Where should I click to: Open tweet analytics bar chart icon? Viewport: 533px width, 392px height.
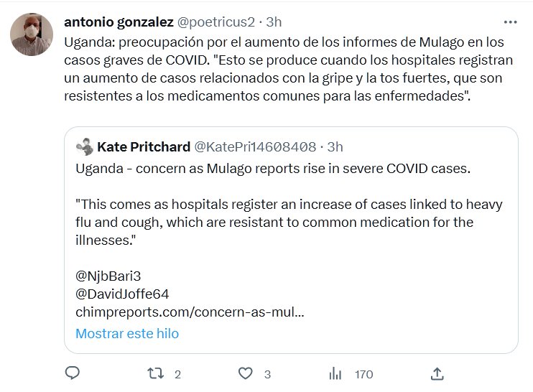[x=335, y=373]
